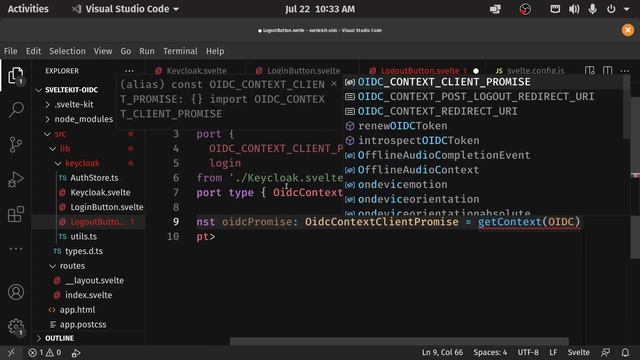Image resolution: width=640 pixels, height=360 pixels.
Task: Switch to the LoginButton.svelte tab
Action: [x=303, y=71]
